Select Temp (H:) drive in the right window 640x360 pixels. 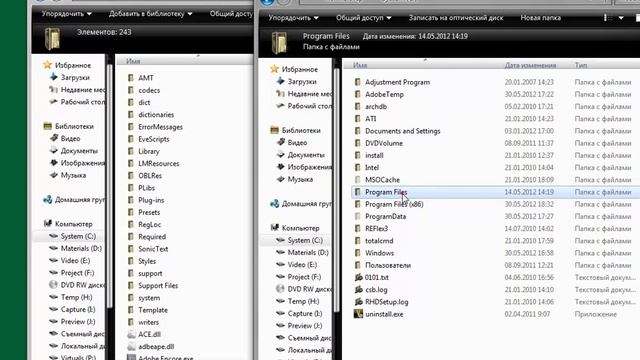[303, 302]
